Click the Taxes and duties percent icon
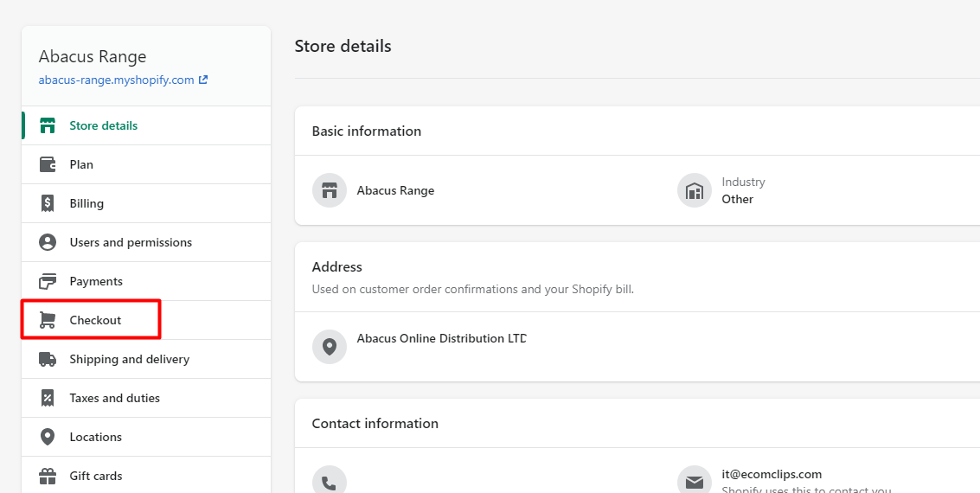980x493 pixels. 48,398
